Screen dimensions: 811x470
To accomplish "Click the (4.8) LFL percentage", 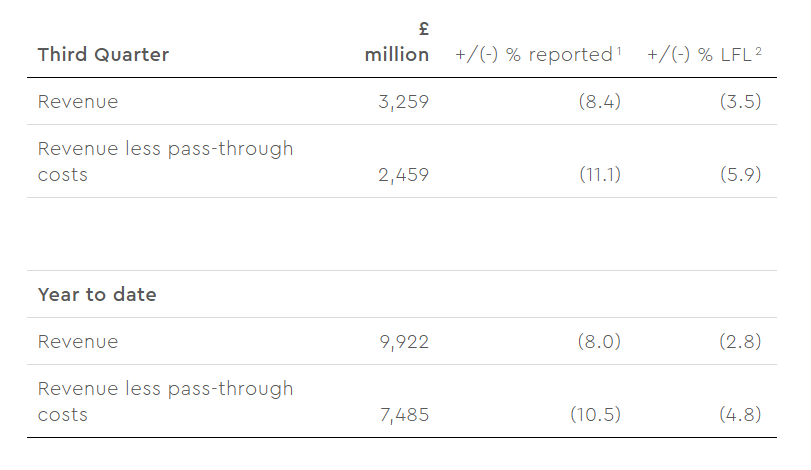I will 740,415.
